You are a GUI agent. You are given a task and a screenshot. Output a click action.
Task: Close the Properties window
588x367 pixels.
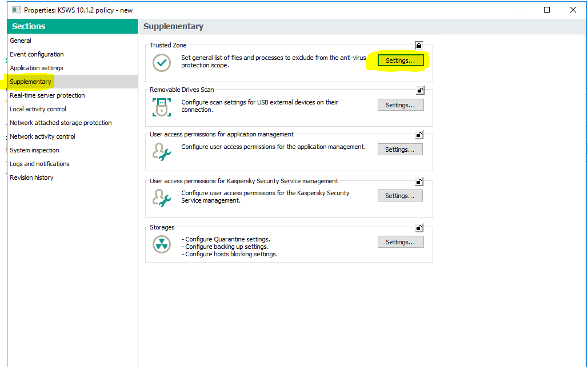573,10
